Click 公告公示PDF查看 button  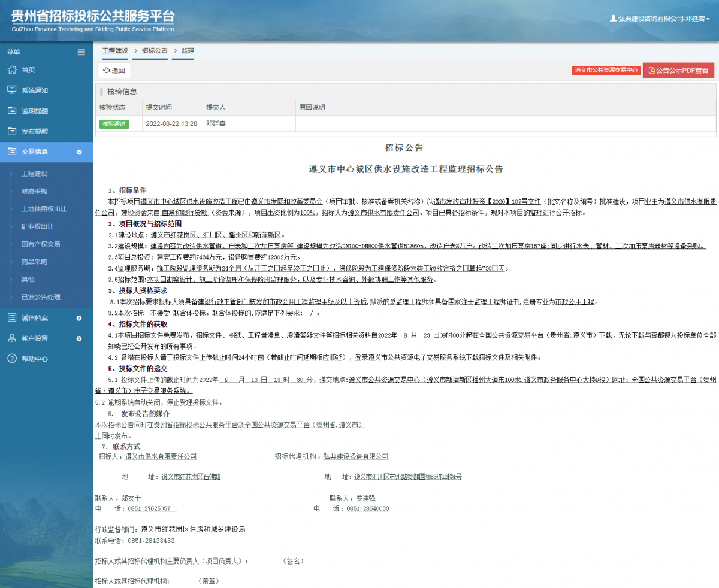click(x=678, y=71)
